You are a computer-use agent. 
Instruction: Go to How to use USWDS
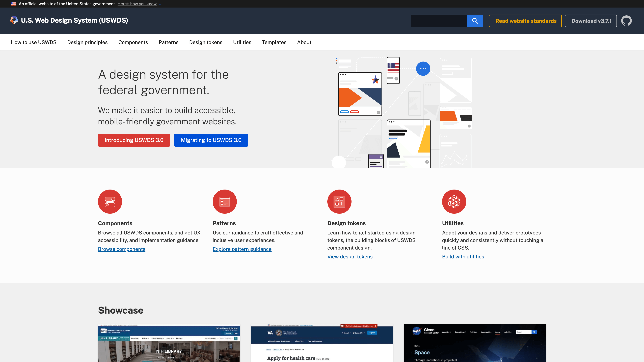point(34,42)
